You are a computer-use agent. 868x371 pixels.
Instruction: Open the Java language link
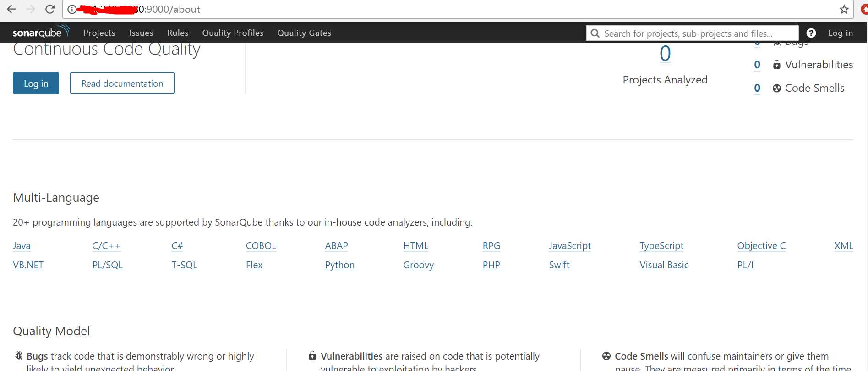click(x=22, y=246)
